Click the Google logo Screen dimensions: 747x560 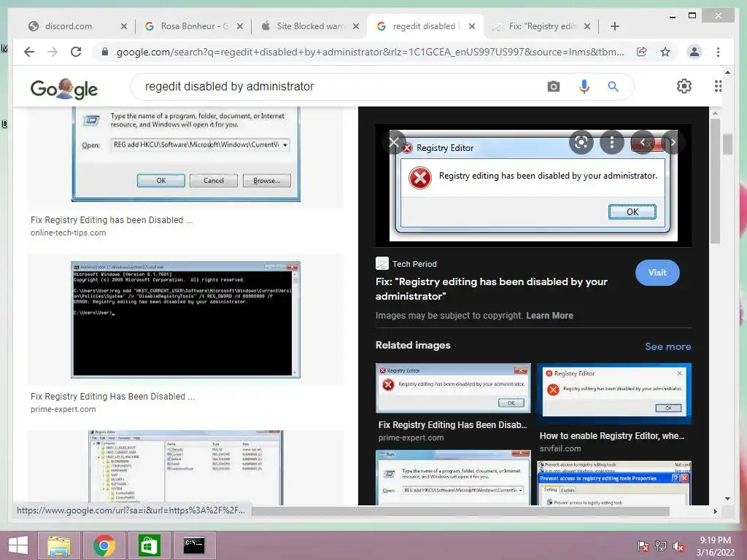point(64,88)
